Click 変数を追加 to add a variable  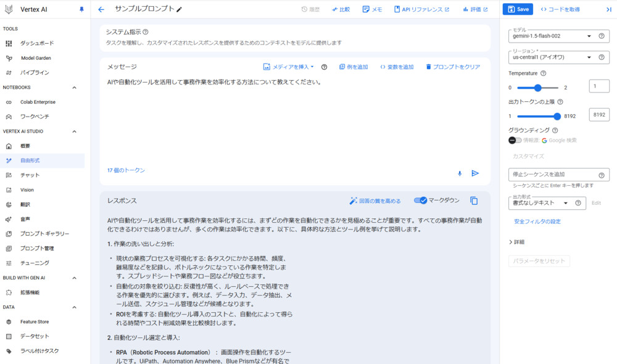pos(397,67)
